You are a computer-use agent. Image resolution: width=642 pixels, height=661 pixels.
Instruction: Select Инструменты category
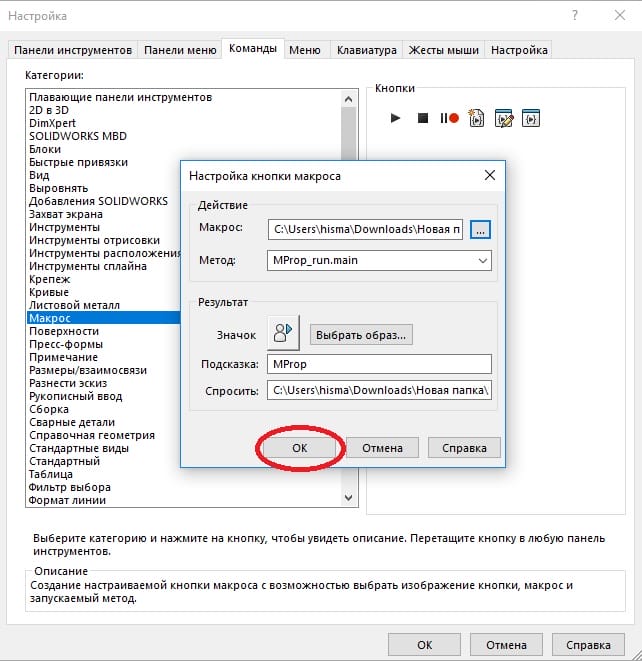64,228
